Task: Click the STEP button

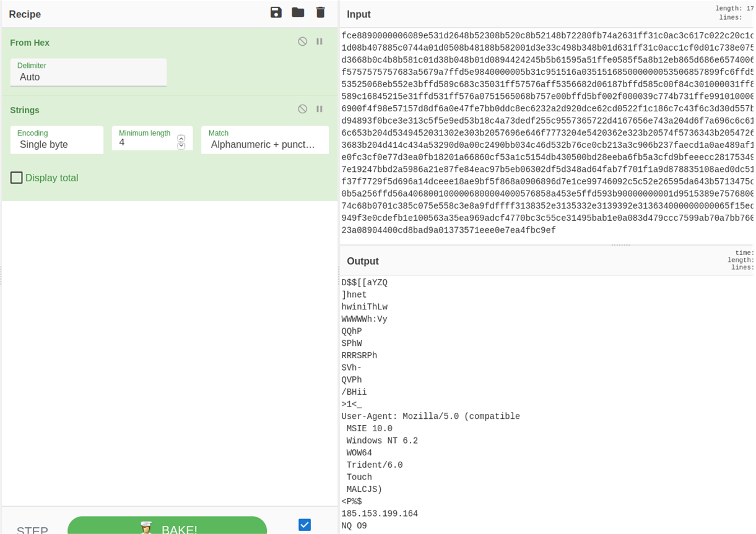Action: pos(32,530)
